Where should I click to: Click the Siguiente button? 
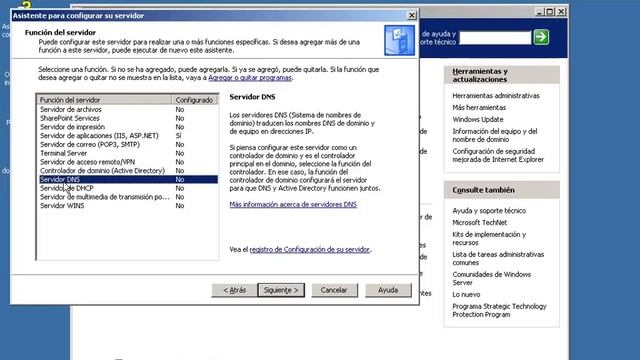pyautogui.click(x=281, y=290)
